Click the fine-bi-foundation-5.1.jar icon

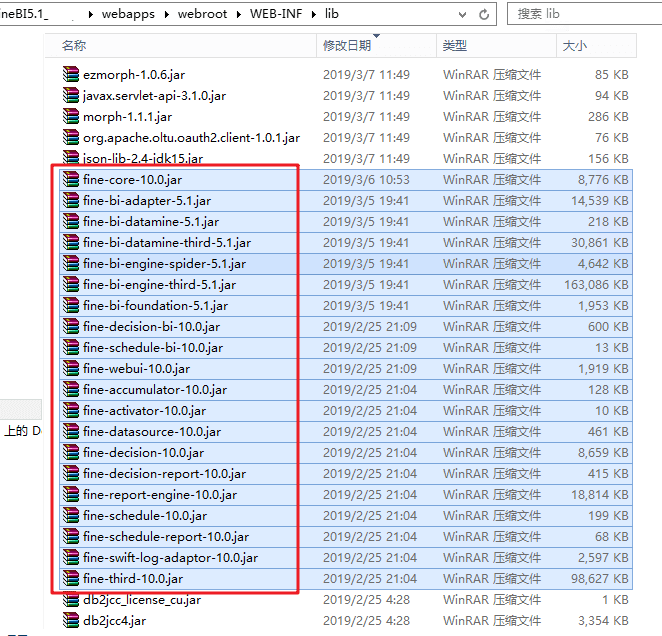point(71,305)
